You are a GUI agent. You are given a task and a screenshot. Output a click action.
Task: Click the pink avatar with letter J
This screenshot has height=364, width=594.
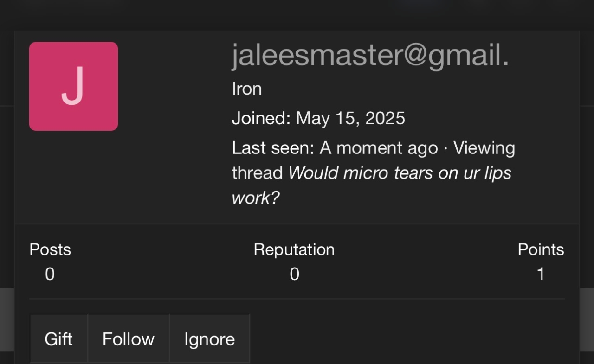(x=73, y=86)
